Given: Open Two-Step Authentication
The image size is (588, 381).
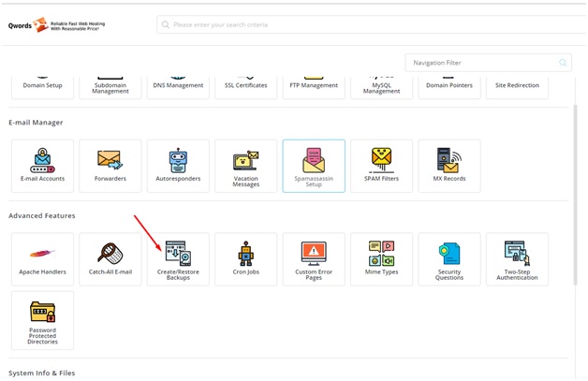Looking at the screenshot, I should coord(517,258).
